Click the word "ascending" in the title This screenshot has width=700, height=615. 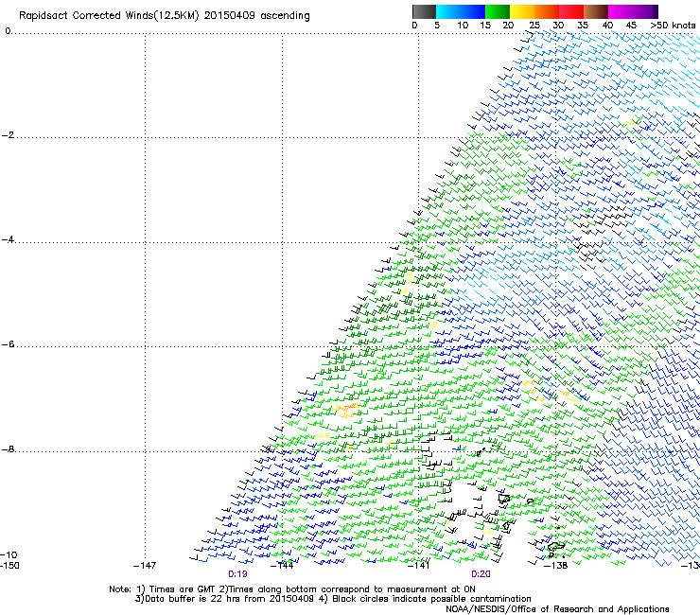coord(286,16)
